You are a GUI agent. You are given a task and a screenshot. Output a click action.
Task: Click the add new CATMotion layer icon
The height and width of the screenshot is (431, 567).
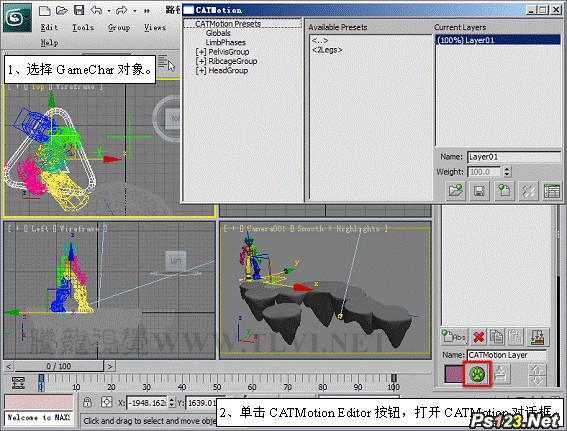click(x=504, y=191)
